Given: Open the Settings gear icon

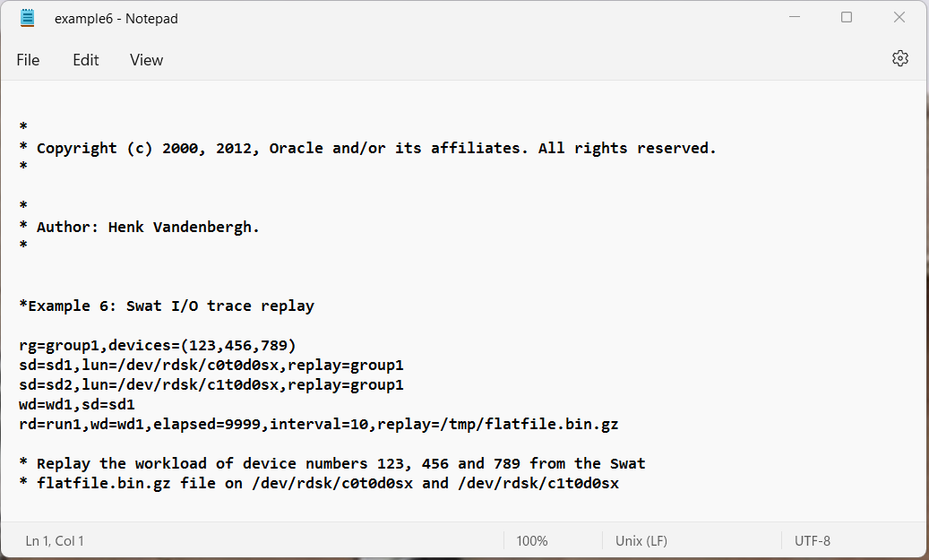Looking at the screenshot, I should 900,58.
